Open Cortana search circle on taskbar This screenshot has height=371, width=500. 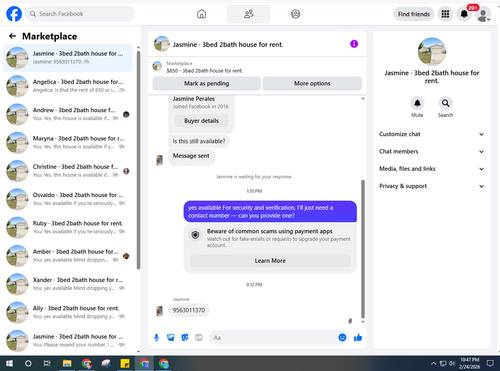28,363
